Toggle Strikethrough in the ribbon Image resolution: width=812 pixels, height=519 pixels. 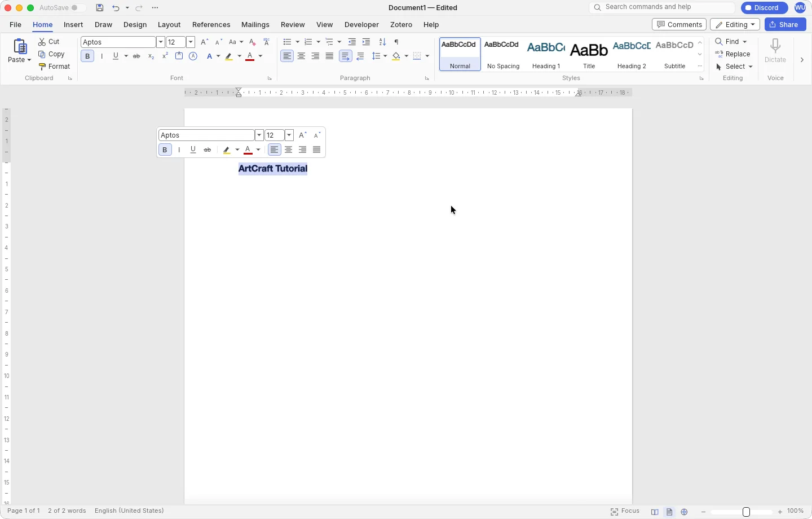click(x=136, y=56)
